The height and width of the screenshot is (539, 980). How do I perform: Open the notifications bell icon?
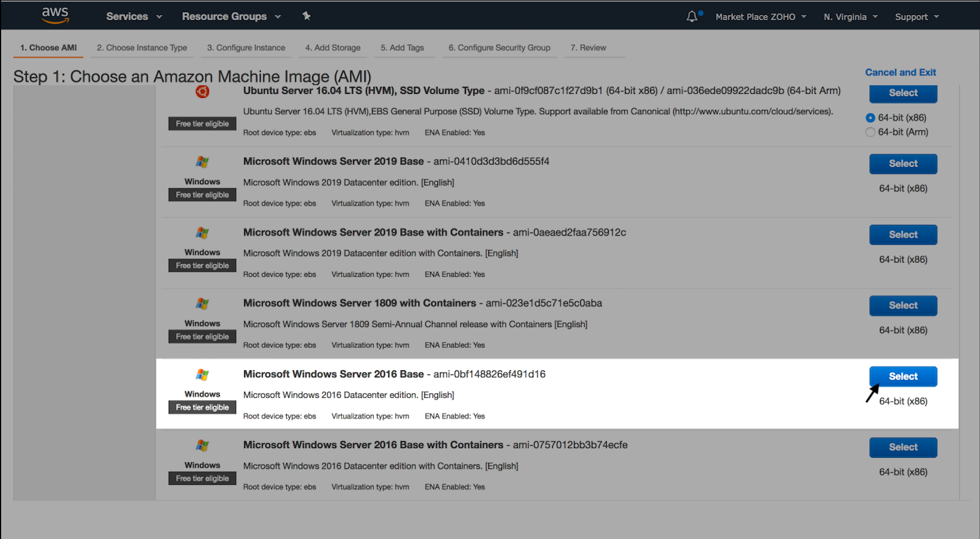click(692, 16)
